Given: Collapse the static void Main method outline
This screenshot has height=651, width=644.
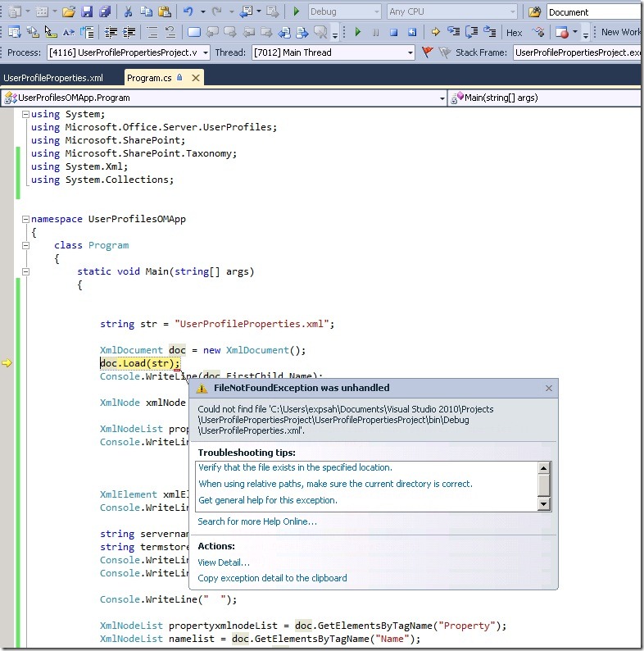Looking at the screenshot, I should tap(25, 271).
